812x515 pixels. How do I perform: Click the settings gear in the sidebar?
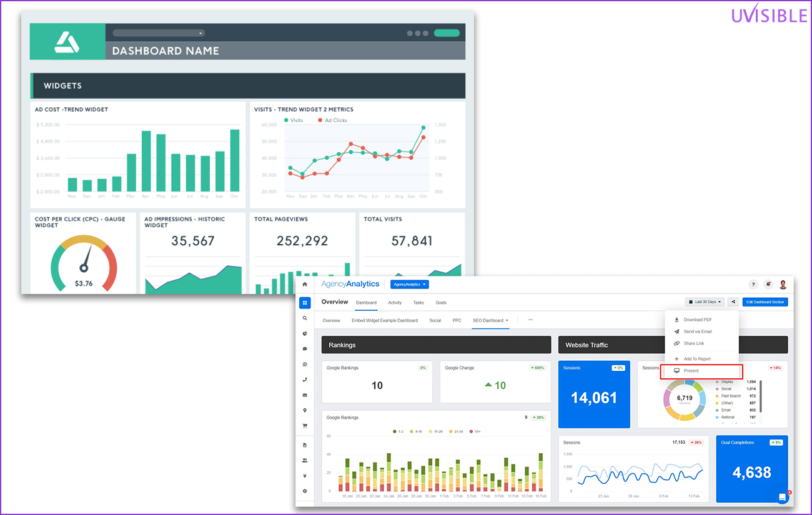pos(305,491)
